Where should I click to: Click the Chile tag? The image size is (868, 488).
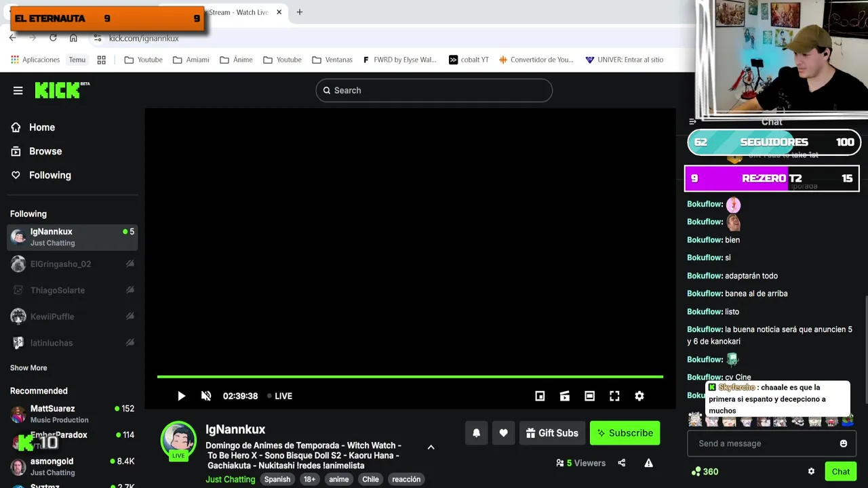[370, 479]
